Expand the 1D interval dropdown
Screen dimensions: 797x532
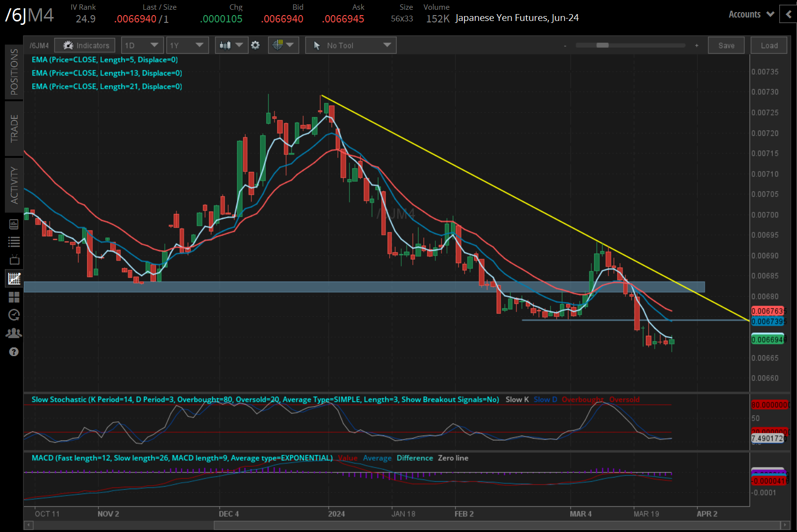(x=141, y=45)
